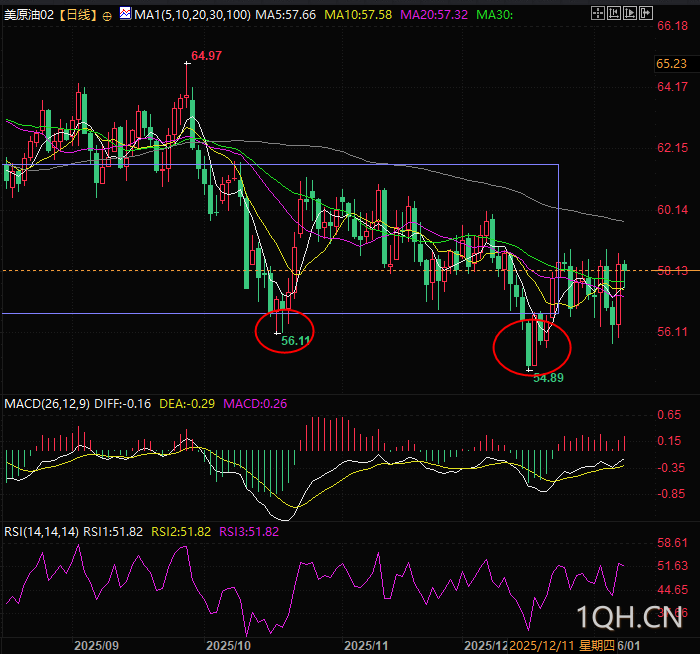Click the 66.18 price axis label

(672, 26)
